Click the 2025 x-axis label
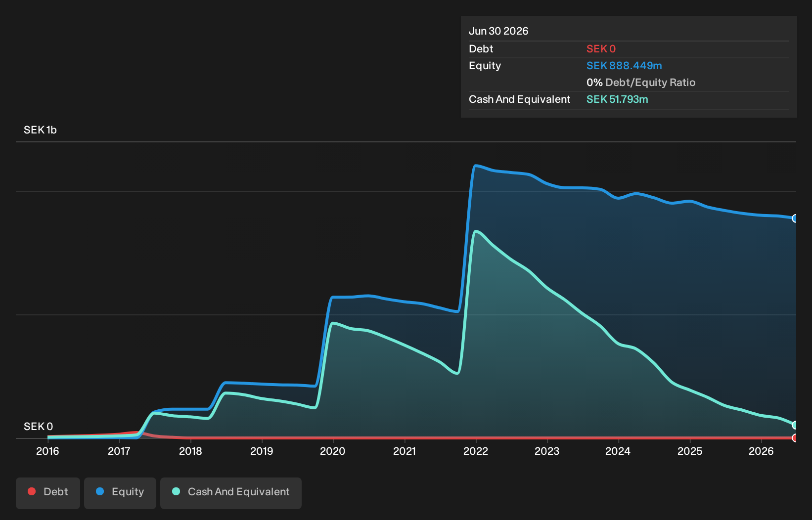 690,451
